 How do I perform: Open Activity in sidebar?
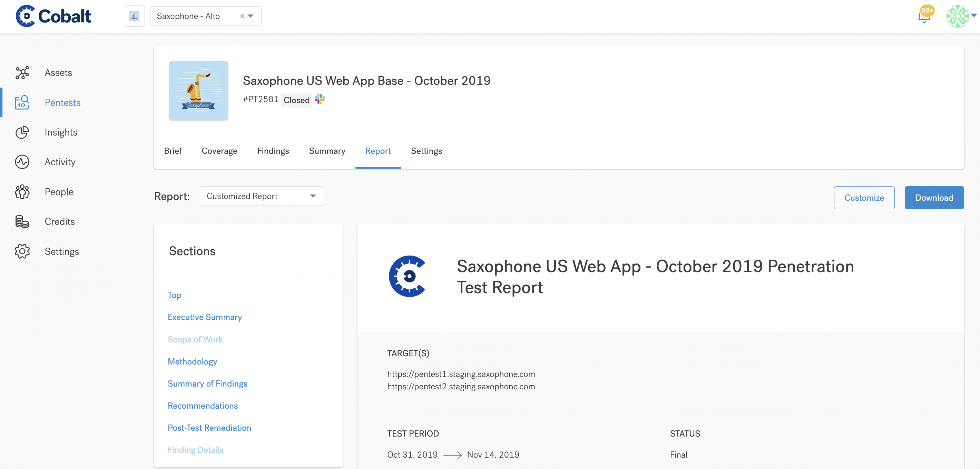point(60,162)
